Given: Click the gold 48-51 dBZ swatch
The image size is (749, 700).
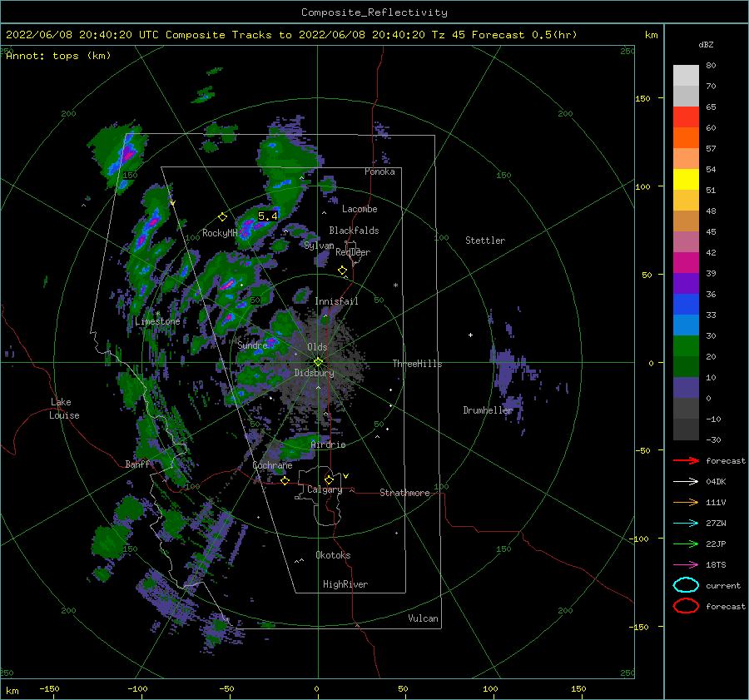Looking at the screenshot, I should pos(686,201).
